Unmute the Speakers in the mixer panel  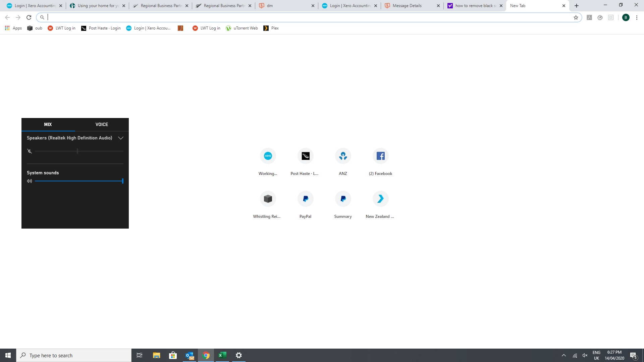(30, 151)
